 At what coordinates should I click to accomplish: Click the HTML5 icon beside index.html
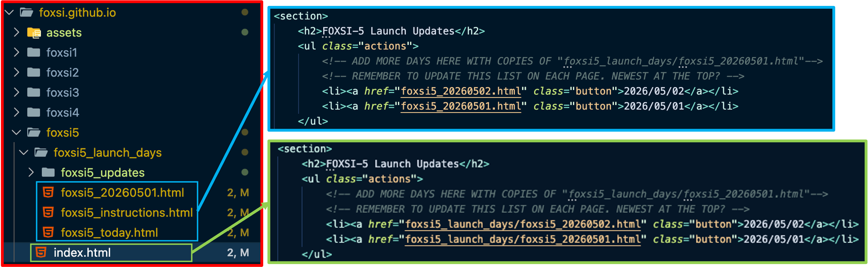coord(41,252)
